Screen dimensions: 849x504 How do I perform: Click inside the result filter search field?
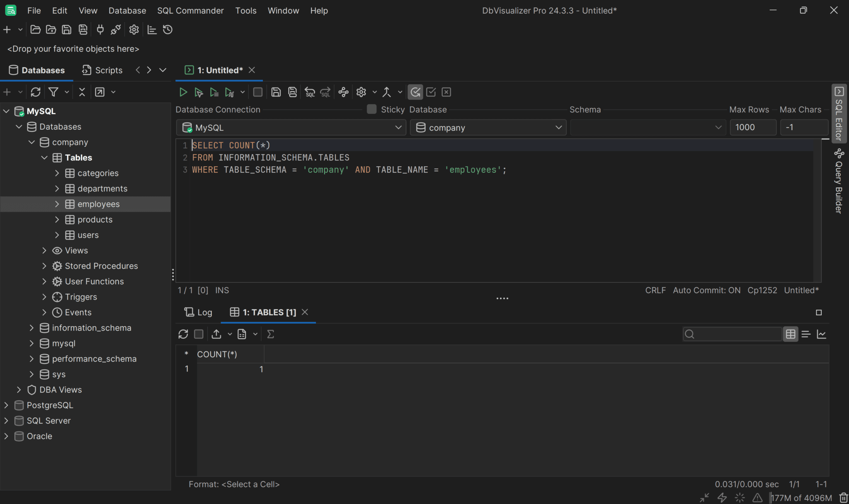pos(734,334)
